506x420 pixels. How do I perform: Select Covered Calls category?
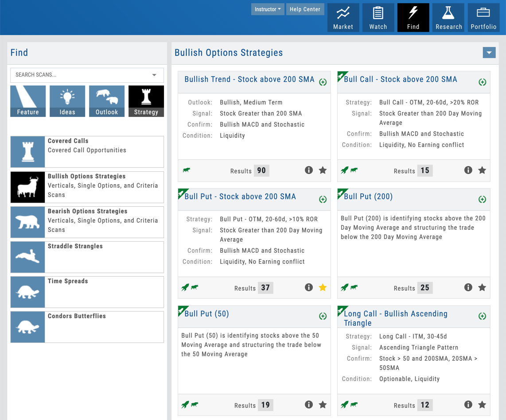(x=87, y=152)
